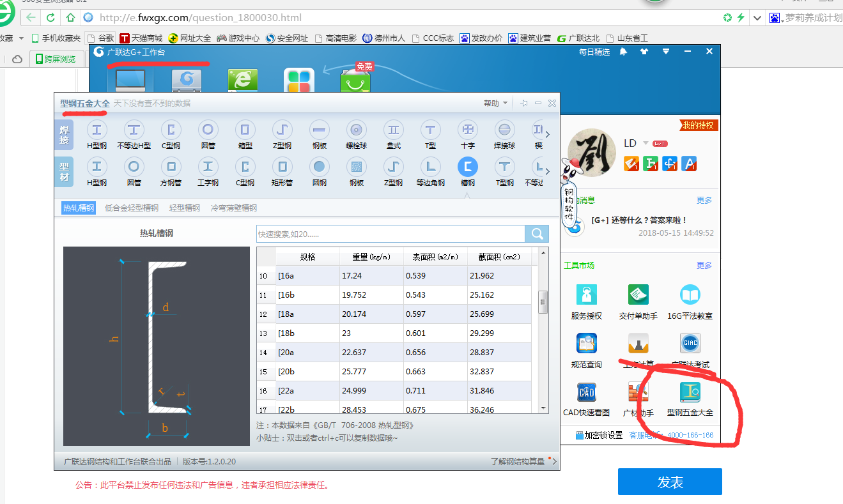
Task: Choose 钢板 in the 型材 row
Action: click(x=357, y=167)
